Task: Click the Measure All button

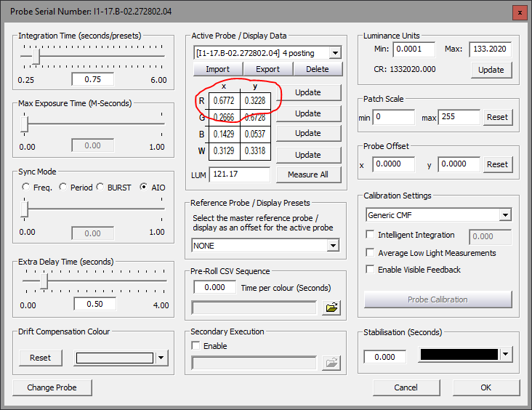Action: click(x=308, y=174)
